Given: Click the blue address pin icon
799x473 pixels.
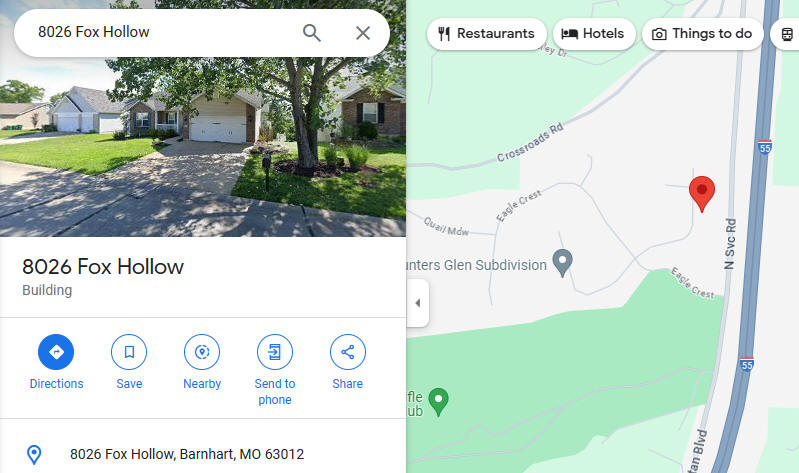Looking at the screenshot, I should pyautogui.click(x=34, y=454).
